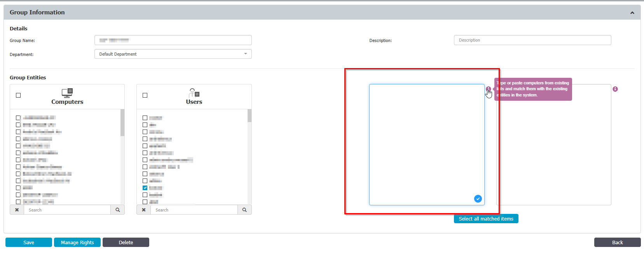Click the Details heading
This screenshot has width=644, height=259.
tap(19, 28)
